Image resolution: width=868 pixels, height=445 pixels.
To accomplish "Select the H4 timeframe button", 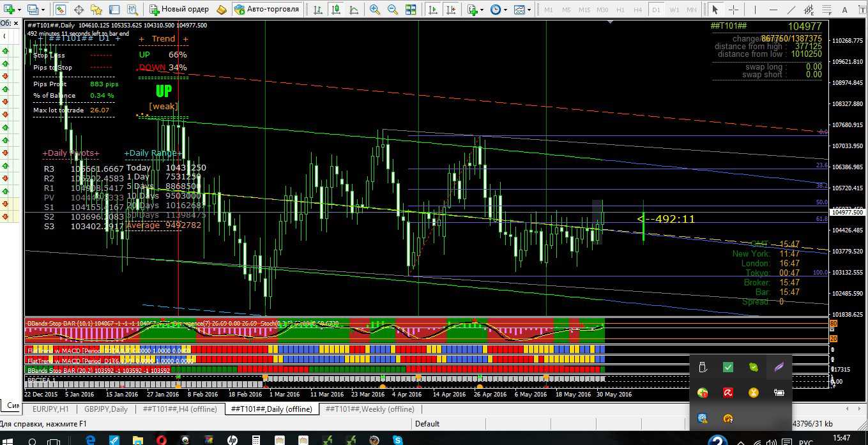I will tap(638, 10).
